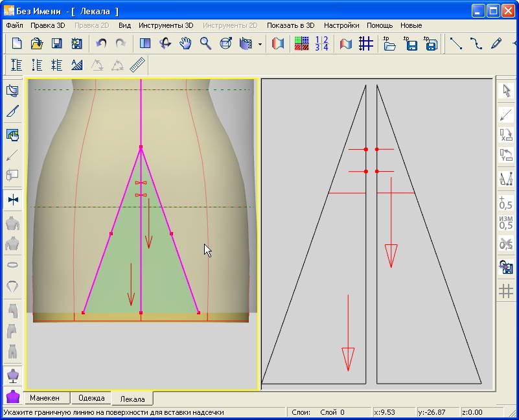519x420 pixels.
Task: Switch to the Манекен tab
Action: click(x=49, y=398)
